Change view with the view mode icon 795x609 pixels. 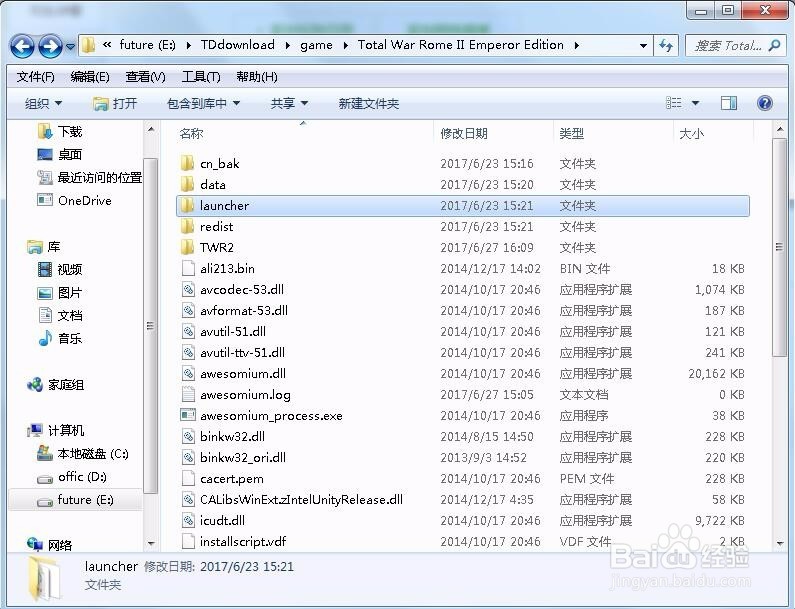[x=673, y=103]
